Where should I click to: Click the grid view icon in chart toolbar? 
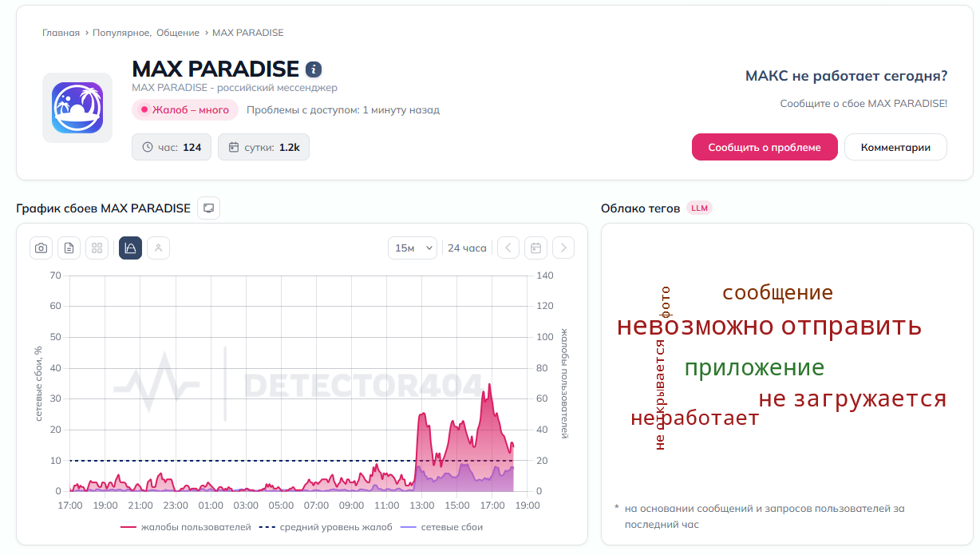97,248
